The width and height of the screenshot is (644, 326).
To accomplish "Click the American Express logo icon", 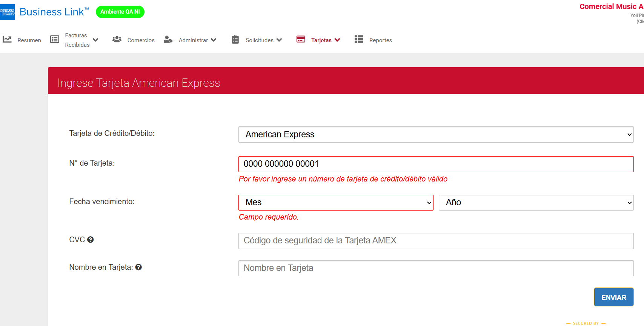I will 8,12.
